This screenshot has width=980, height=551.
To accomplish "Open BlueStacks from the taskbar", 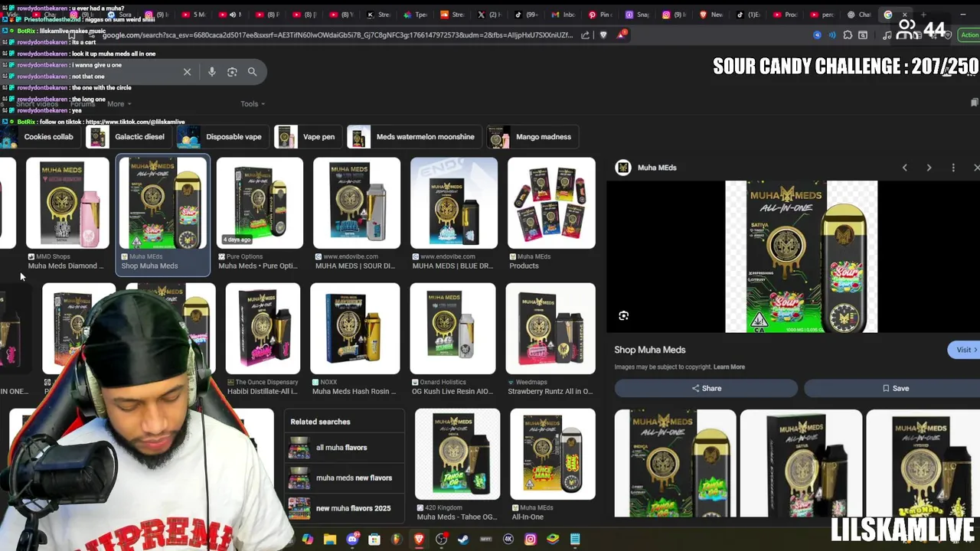I will pyautogui.click(x=552, y=540).
